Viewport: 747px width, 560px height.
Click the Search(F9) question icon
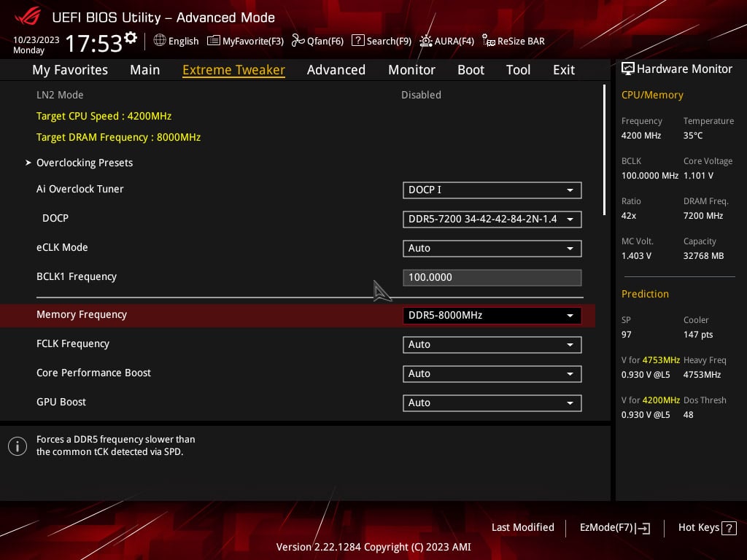(357, 41)
